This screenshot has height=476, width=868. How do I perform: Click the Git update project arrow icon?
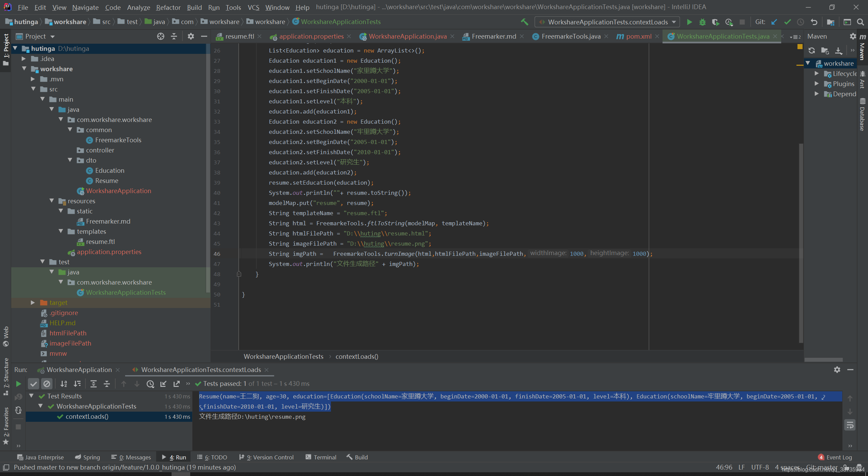pyautogui.click(x=774, y=22)
